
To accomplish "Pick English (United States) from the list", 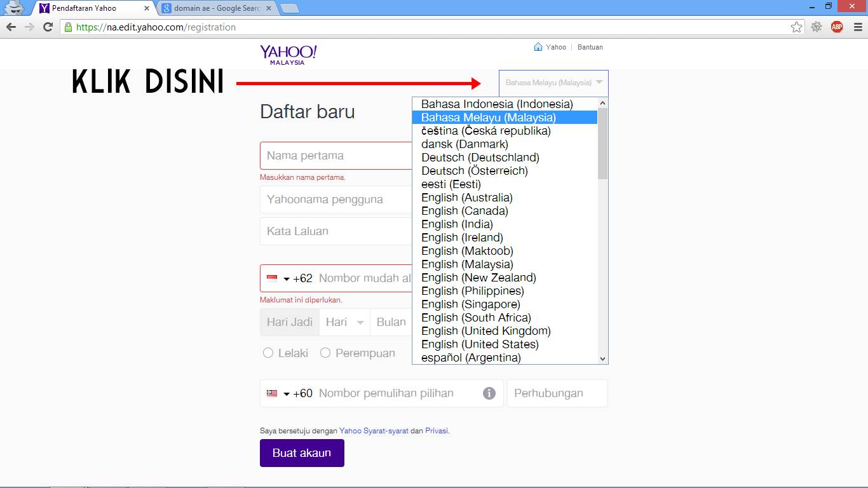I will 505,344.
